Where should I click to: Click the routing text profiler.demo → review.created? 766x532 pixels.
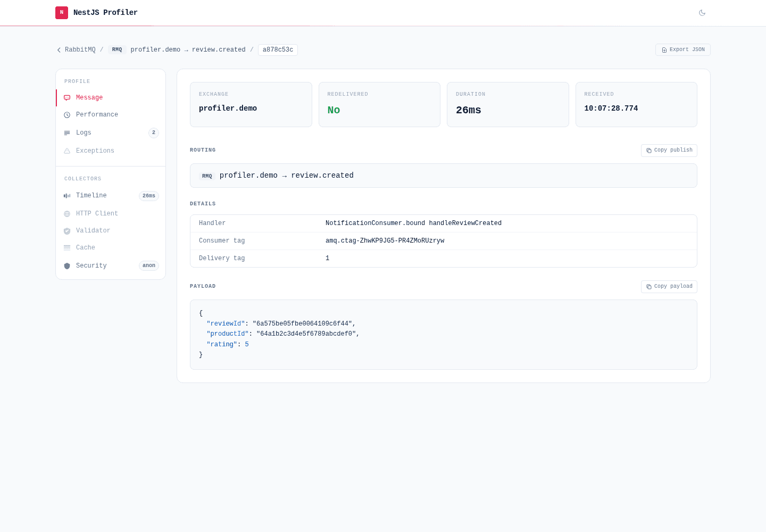[x=287, y=176]
